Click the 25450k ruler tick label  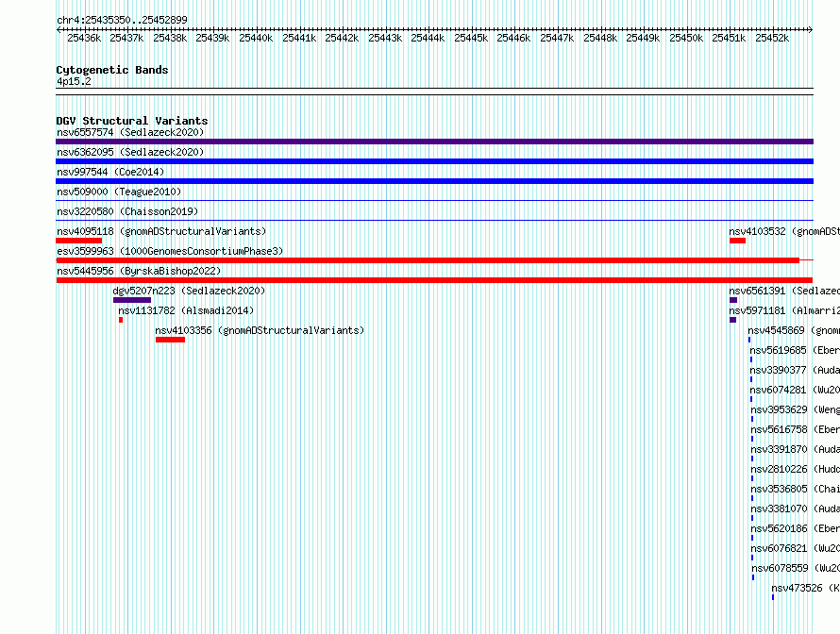coord(686,38)
